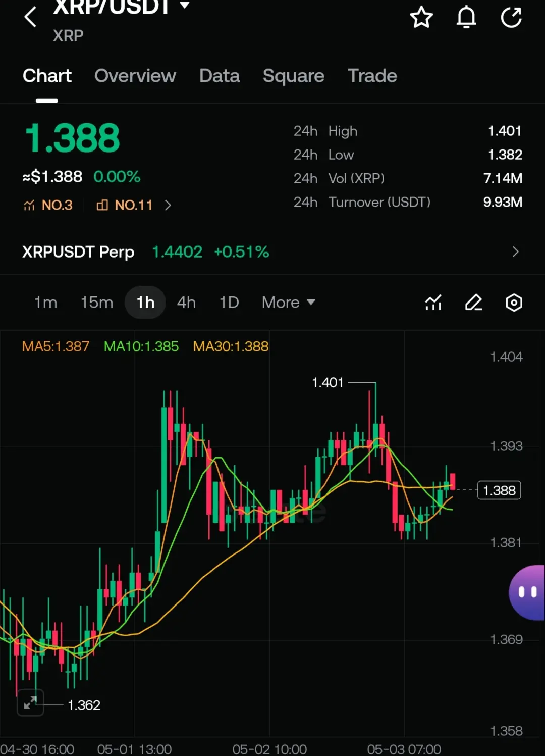Tap the 1.401 high marker on chart

pyautogui.click(x=328, y=382)
